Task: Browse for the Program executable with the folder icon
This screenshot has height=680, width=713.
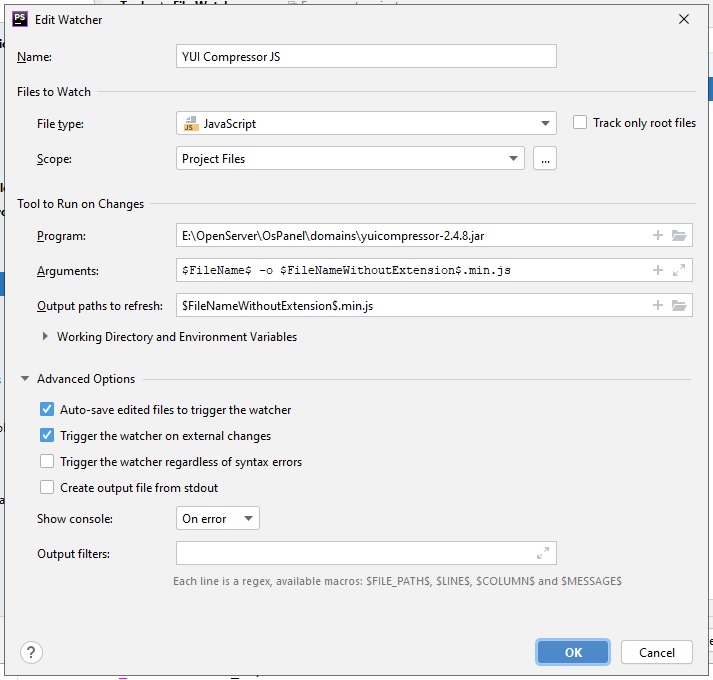Action: point(679,235)
